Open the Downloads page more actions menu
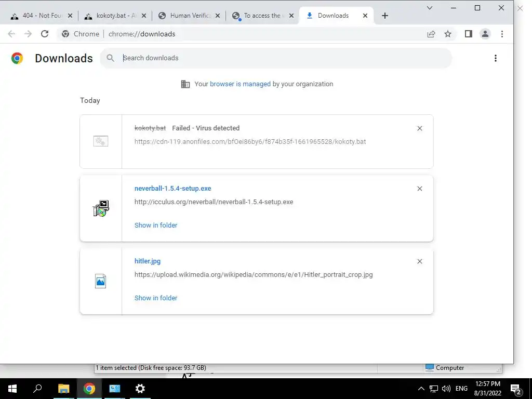Image resolution: width=532 pixels, height=399 pixels. click(495, 58)
